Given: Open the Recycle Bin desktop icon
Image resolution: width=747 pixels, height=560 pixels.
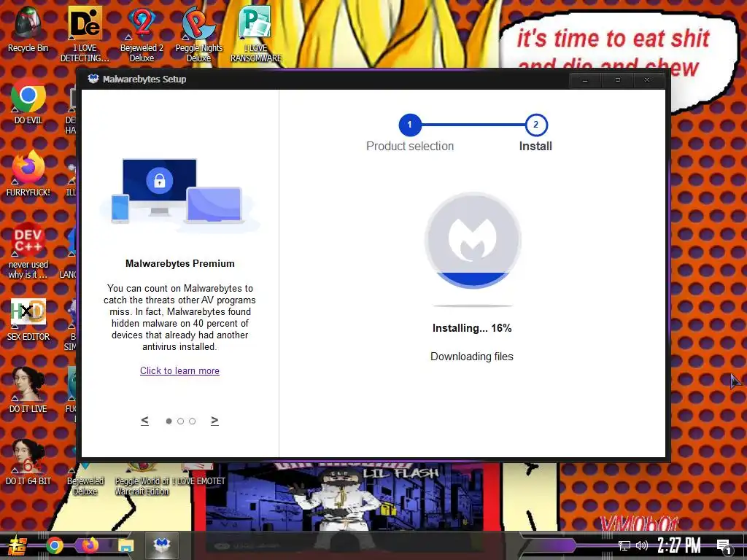Looking at the screenshot, I should click(x=28, y=27).
